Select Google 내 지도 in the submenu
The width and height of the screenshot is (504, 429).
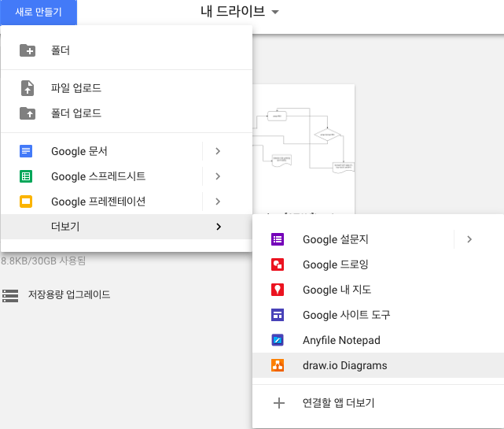(x=378, y=290)
